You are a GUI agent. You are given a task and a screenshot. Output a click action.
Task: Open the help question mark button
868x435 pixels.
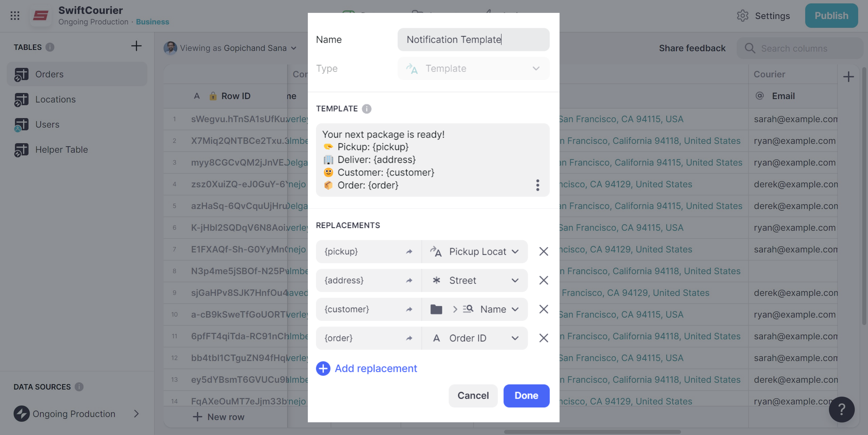click(842, 410)
